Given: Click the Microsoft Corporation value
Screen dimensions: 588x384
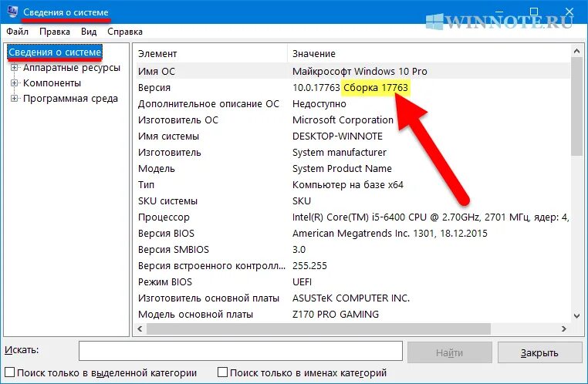Looking at the screenshot, I should click(343, 120).
